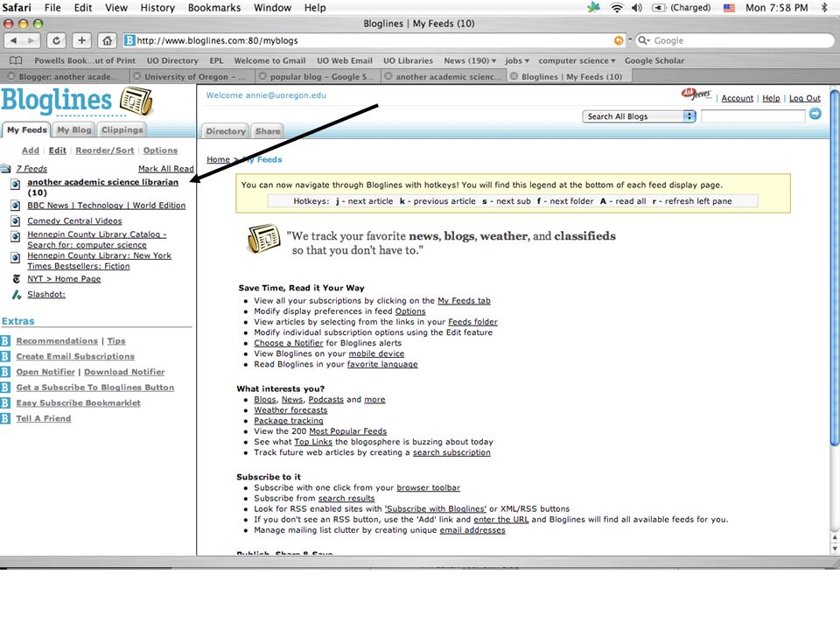840x630 pixels.
Task: Open the History menu
Action: 157,8
